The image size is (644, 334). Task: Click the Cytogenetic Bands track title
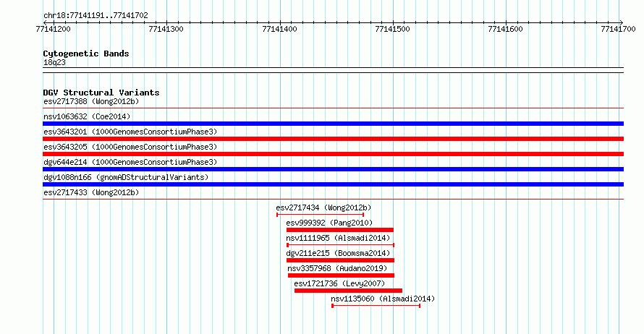pos(86,53)
